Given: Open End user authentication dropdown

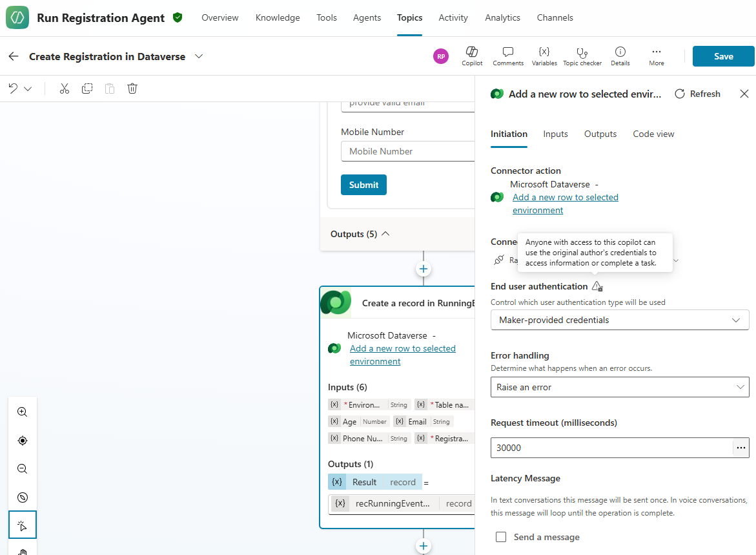Looking at the screenshot, I should pyautogui.click(x=619, y=320).
